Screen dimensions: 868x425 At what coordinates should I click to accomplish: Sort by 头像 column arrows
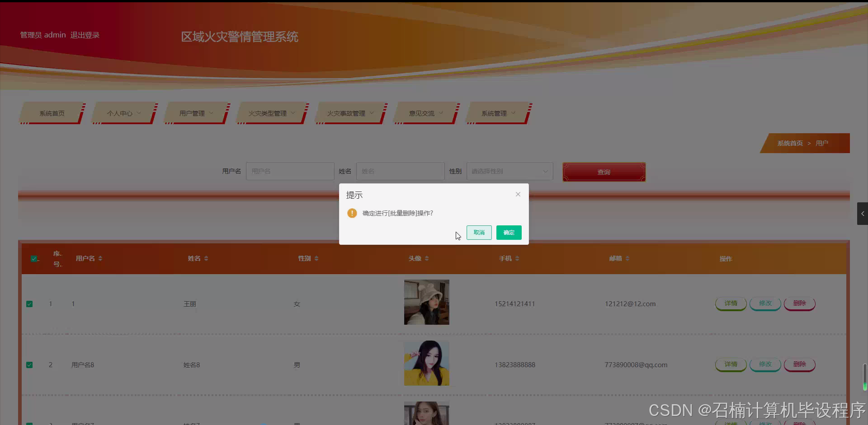[x=427, y=258]
